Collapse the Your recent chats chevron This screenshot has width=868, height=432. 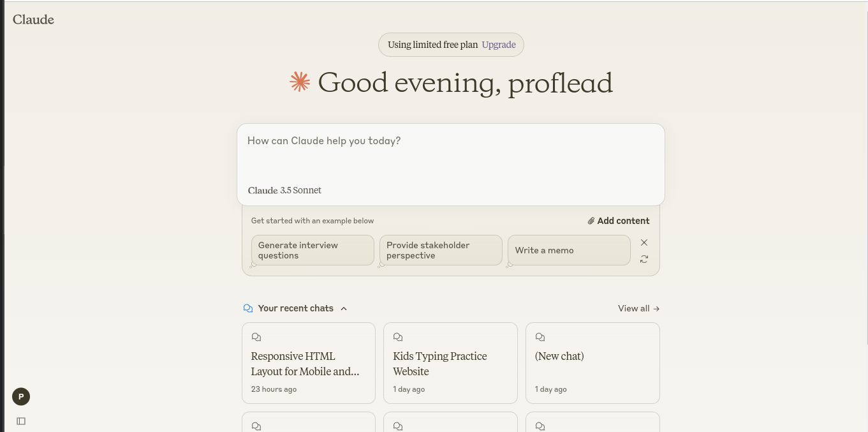click(x=344, y=308)
